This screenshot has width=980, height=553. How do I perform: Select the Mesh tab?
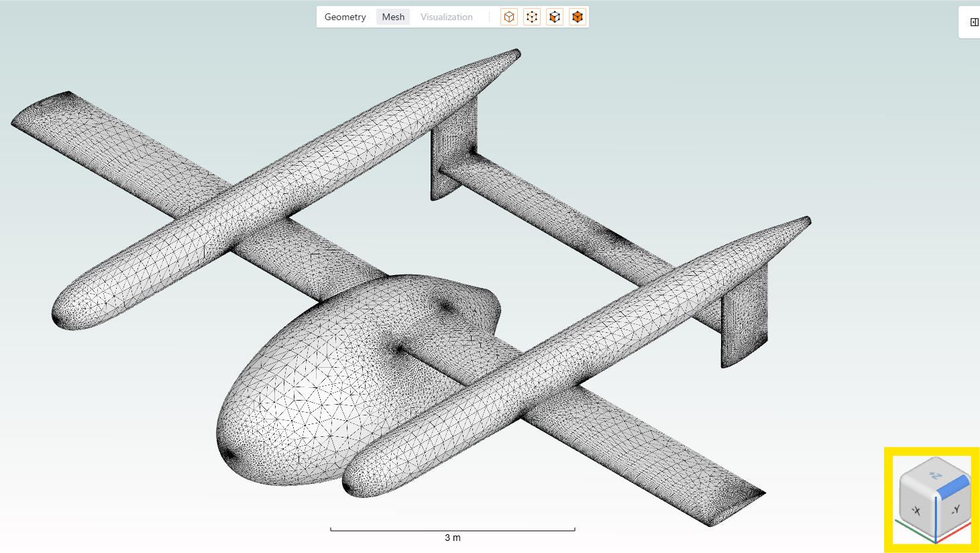[393, 17]
